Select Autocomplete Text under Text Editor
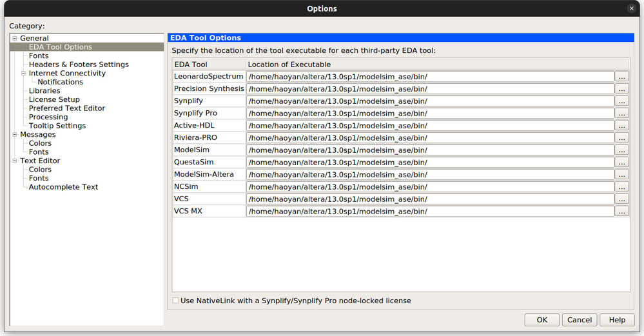The image size is (644, 336). (x=63, y=187)
